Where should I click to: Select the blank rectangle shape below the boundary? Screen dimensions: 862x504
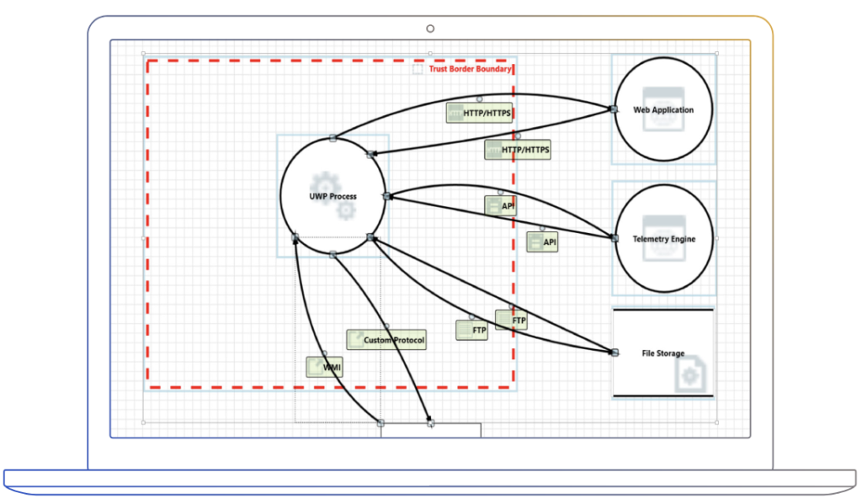(x=430, y=430)
